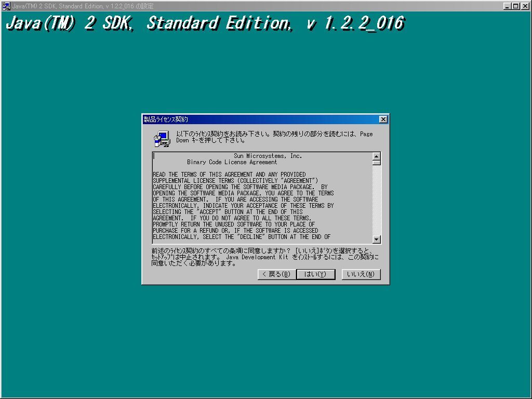The width and height of the screenshot is (532, 399).
Task: Click the いいえ(N) button to decline
Action: 361,274
